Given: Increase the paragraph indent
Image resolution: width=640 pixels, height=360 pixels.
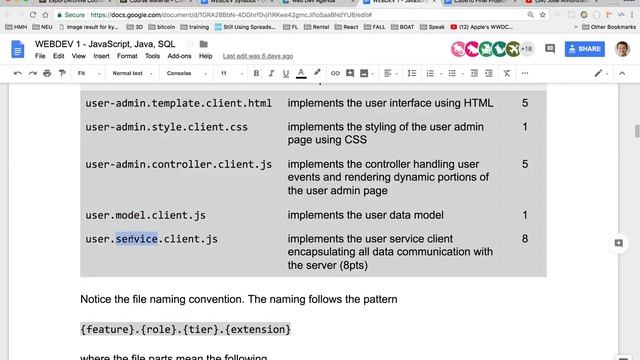Looking at the screenshot, I should [x=489, y=73].
